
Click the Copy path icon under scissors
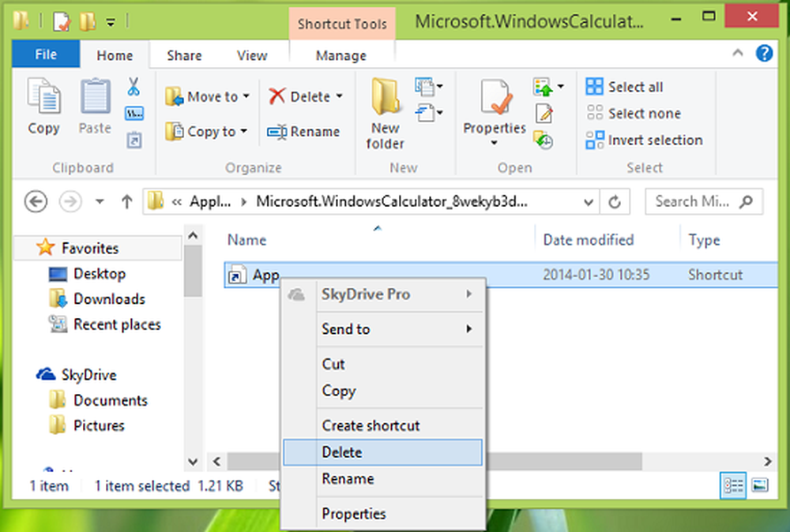coord(134,113)
